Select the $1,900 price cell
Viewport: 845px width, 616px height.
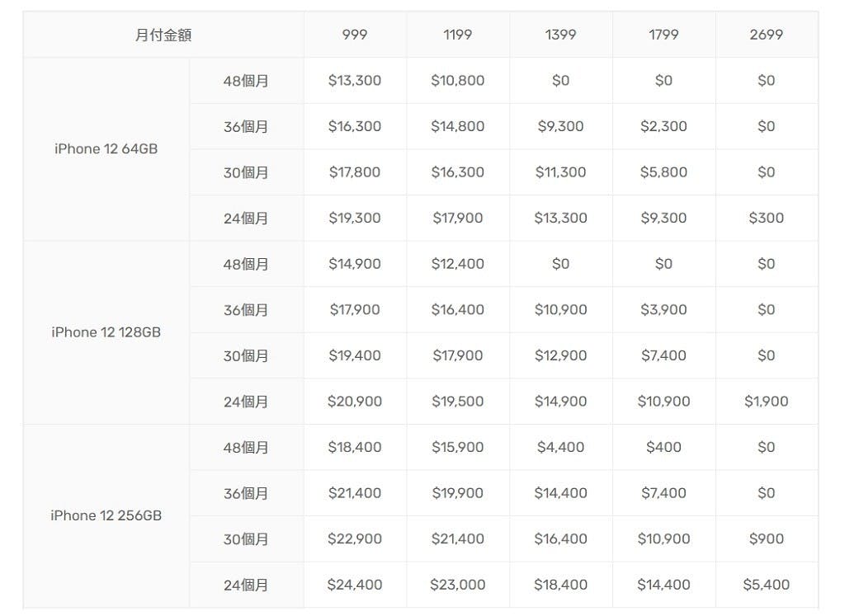[x=766, y=402]
